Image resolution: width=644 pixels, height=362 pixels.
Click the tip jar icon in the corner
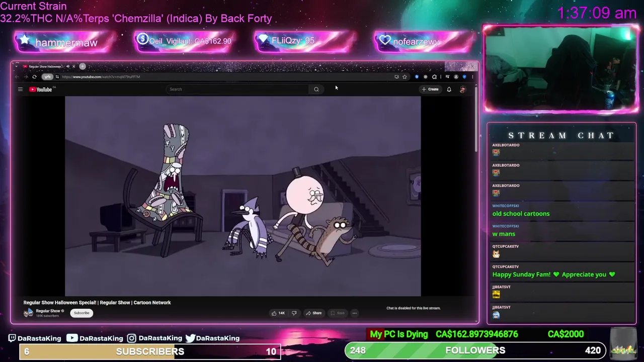(x=623, y=345)
